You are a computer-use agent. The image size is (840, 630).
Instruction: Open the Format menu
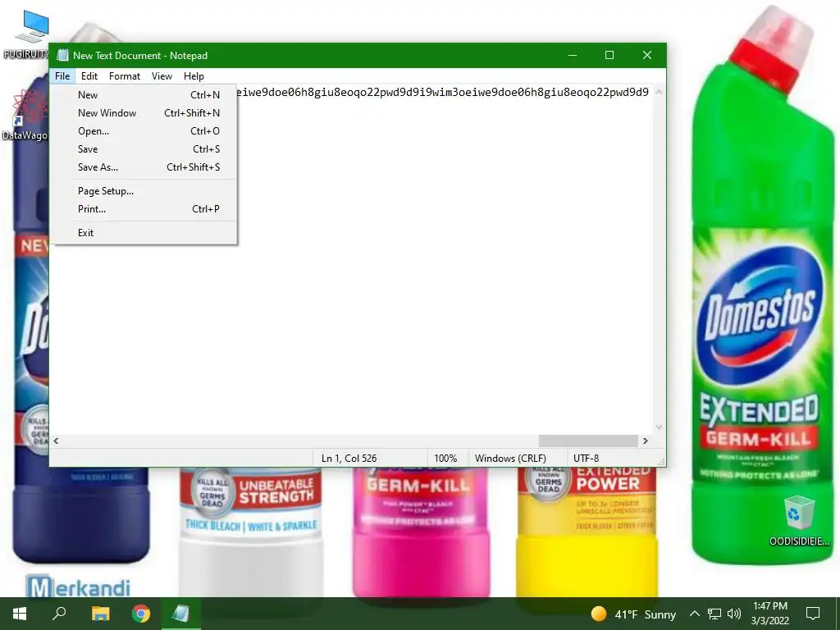click(125, 76)
